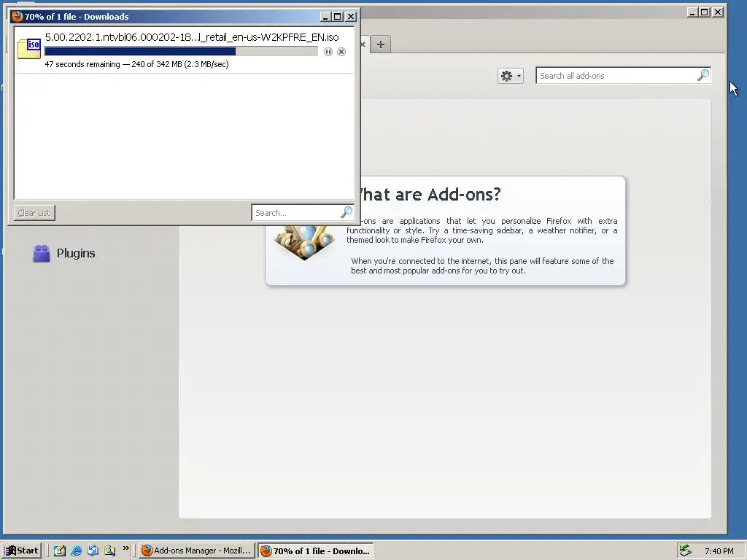Close the Firefox Add-ons Manager window
This screenshot has width=747, height=560.
point(718,12)
